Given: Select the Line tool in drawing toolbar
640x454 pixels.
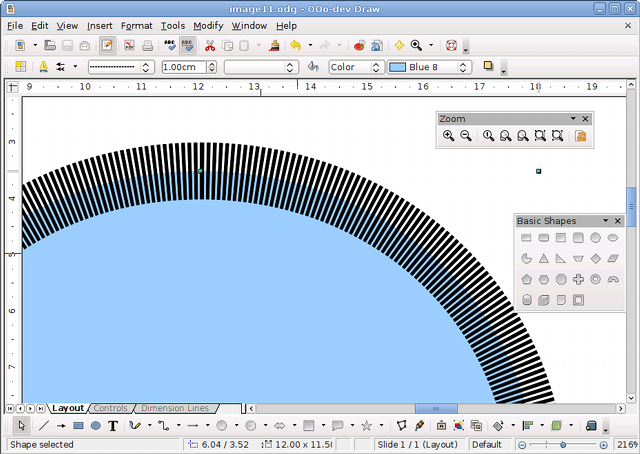Looking at the screenshot, I should point(43,426).
